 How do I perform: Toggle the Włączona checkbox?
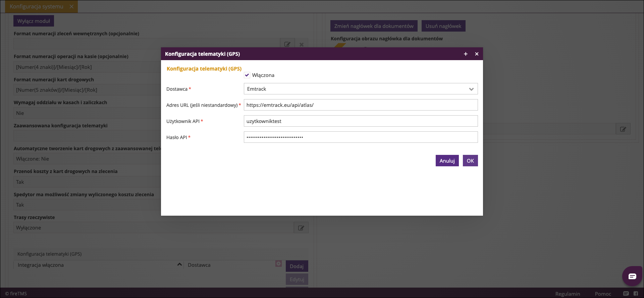point(247,75)
